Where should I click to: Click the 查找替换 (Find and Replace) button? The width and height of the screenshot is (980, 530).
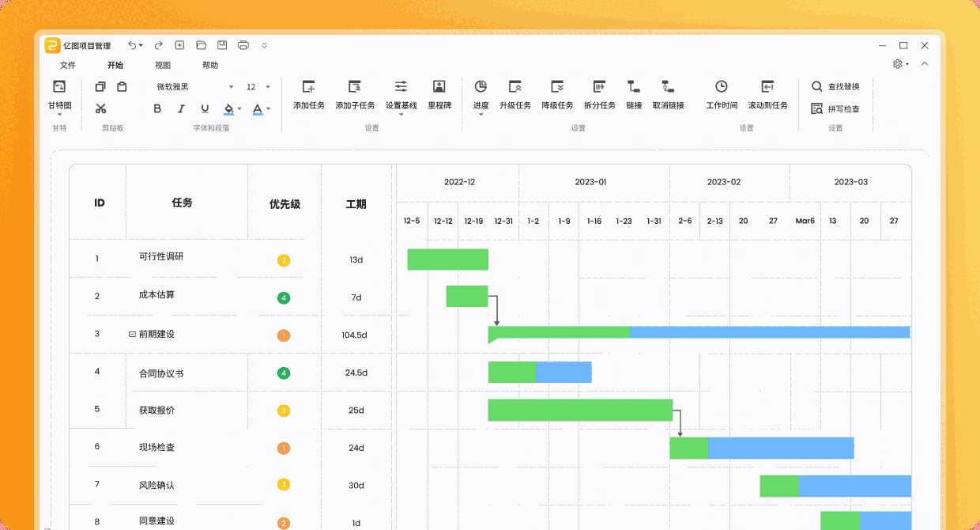836,86
